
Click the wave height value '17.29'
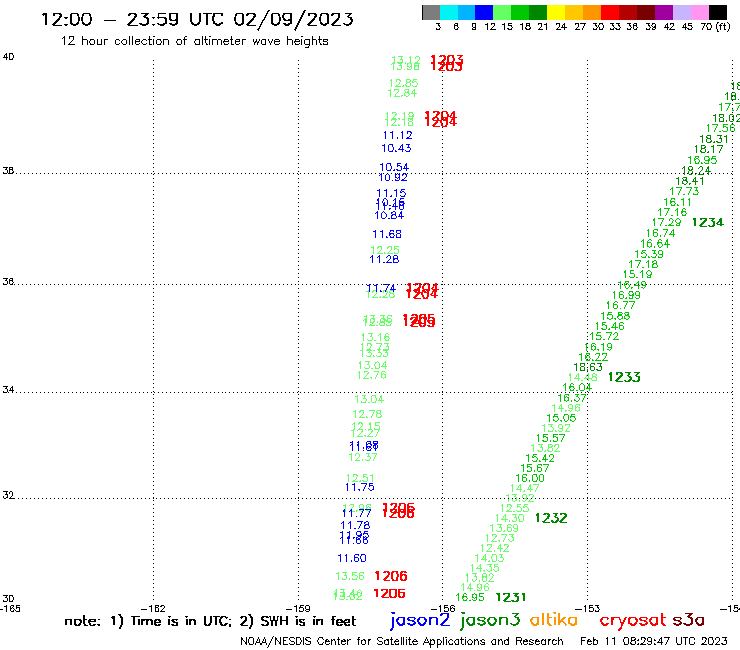[x=666, y=222]
